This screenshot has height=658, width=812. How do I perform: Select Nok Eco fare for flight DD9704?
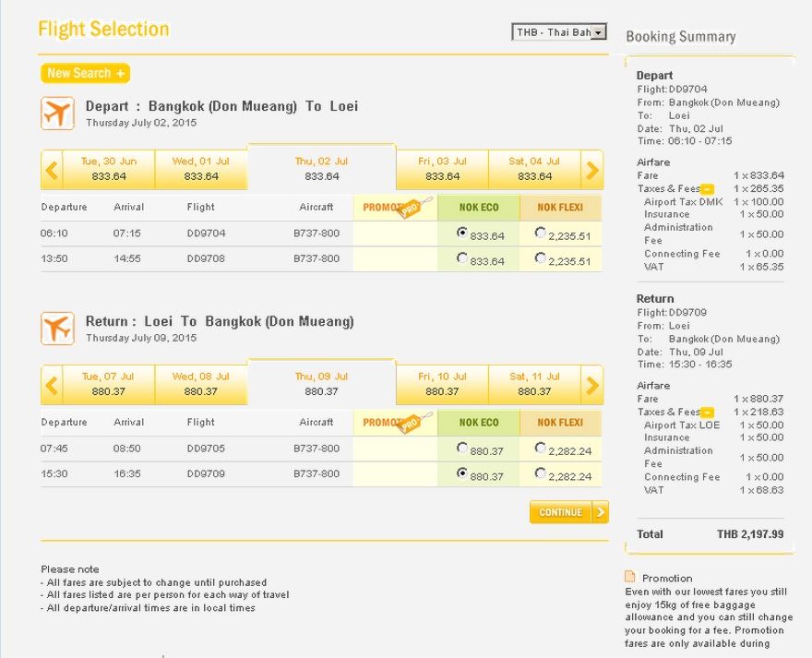click(x=462, y=233)
